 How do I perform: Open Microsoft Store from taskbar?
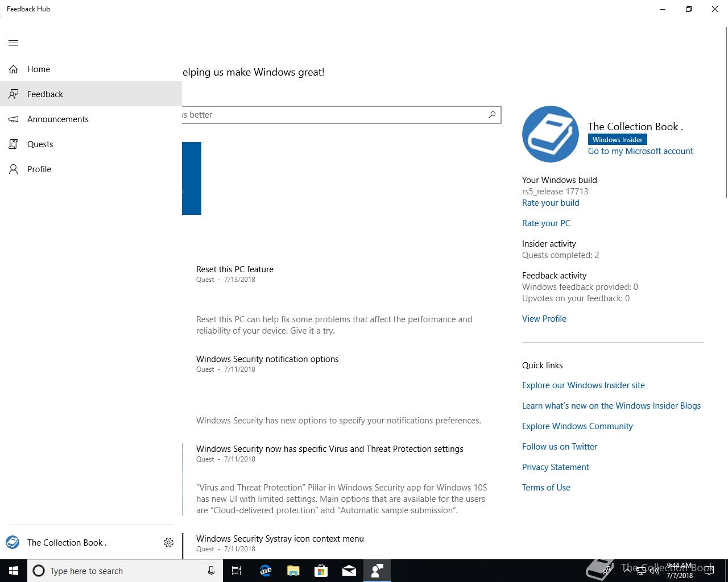click(x=321, y=571)
